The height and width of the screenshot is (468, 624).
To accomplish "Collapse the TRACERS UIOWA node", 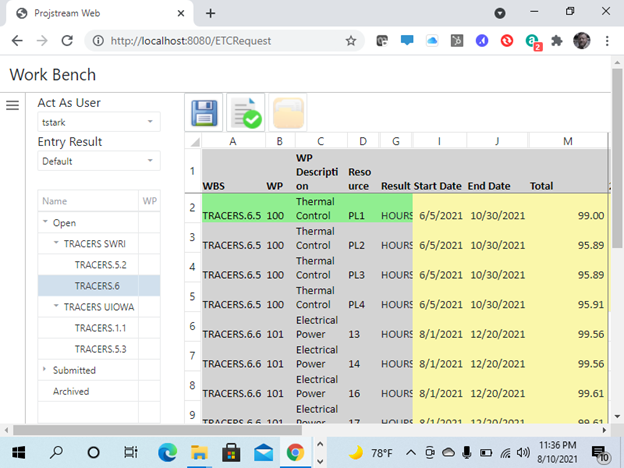I will 56,306.
